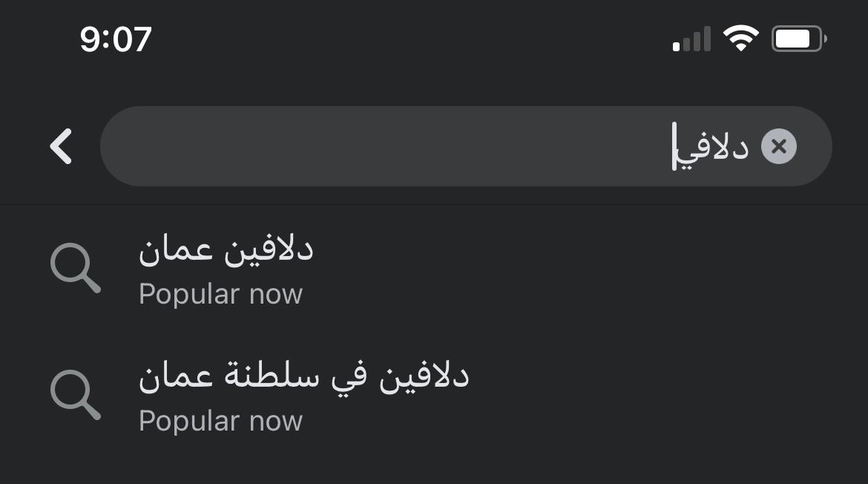Tap the Wi-Fi status icon
Image resolution: width=868 pixels, height=484 pixels.
coord(740,39)
